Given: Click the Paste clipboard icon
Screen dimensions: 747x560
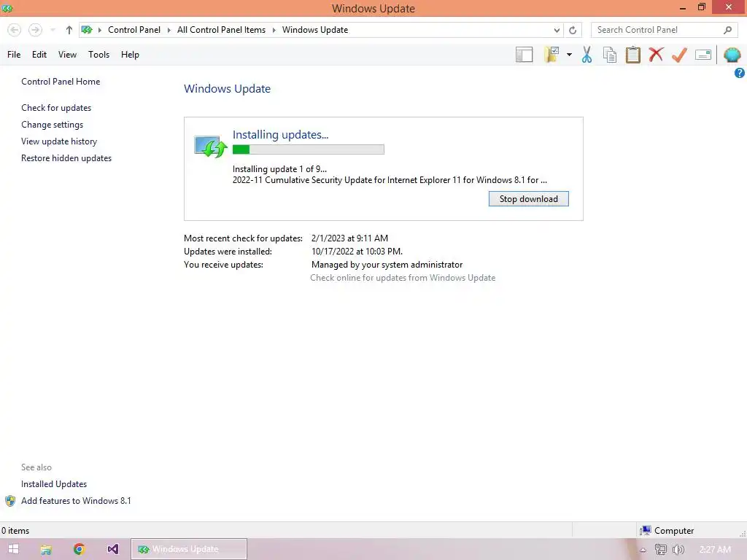Looking at the screenshot, I should pos(632,55).
